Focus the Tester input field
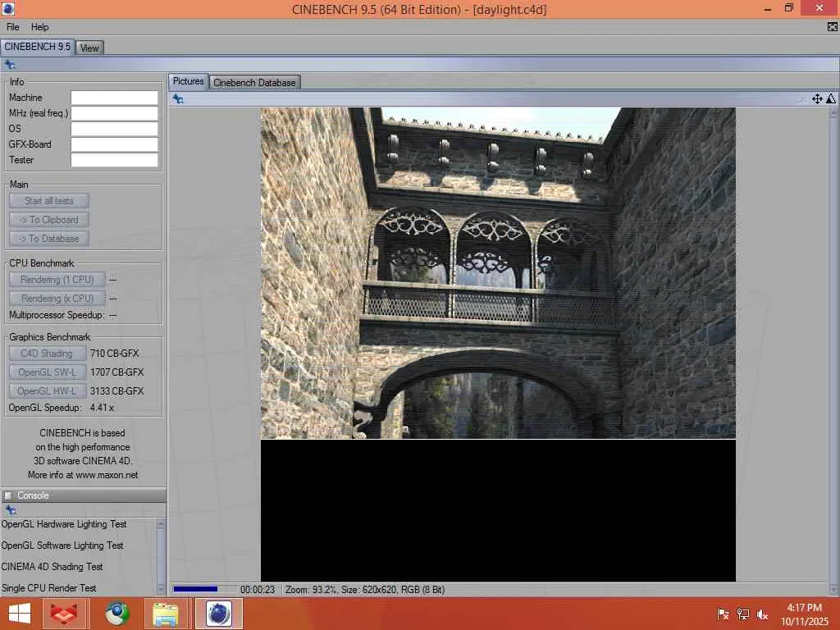Screen dimensions: 840x630 [x=114, y=160]
